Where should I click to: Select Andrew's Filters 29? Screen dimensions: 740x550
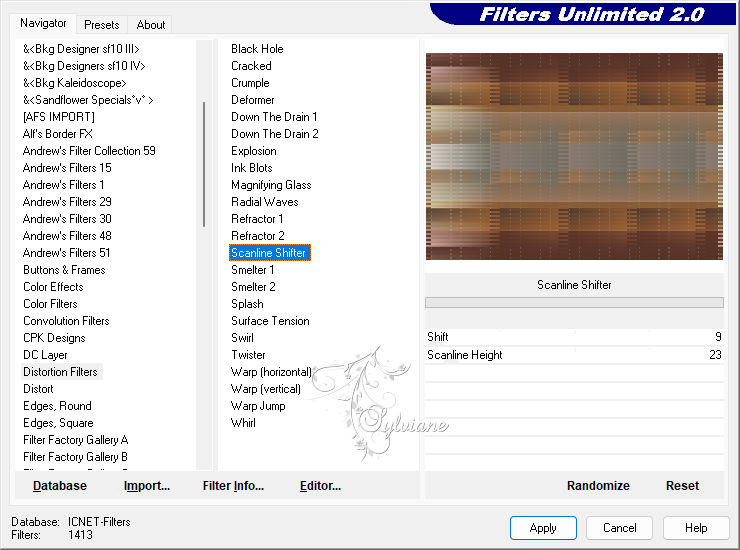(x=67, y=202)
